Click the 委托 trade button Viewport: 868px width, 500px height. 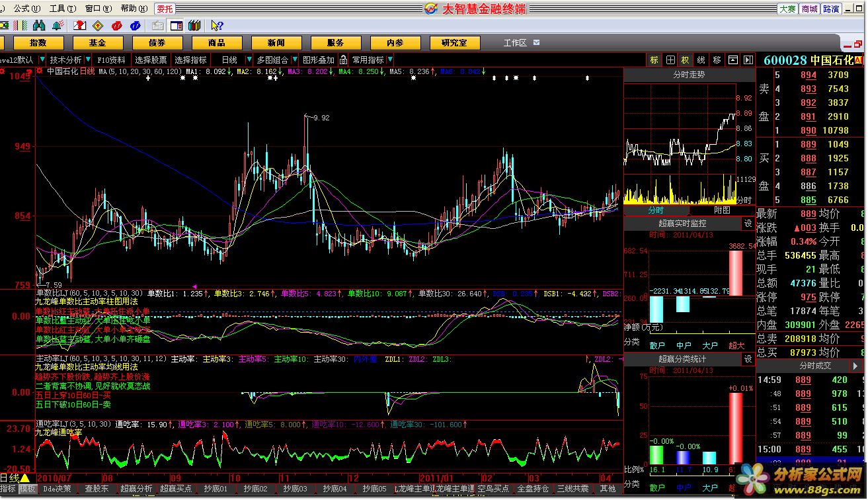pos(165,9)
